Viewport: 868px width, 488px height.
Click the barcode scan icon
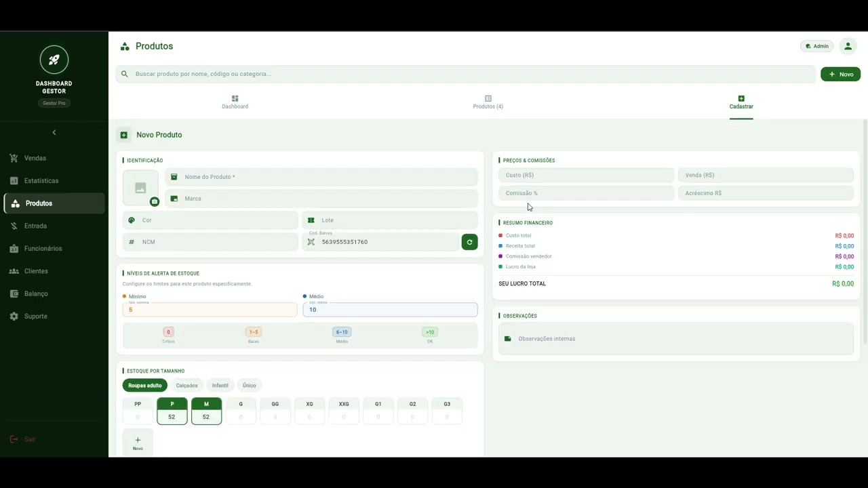tap(311, 242)
